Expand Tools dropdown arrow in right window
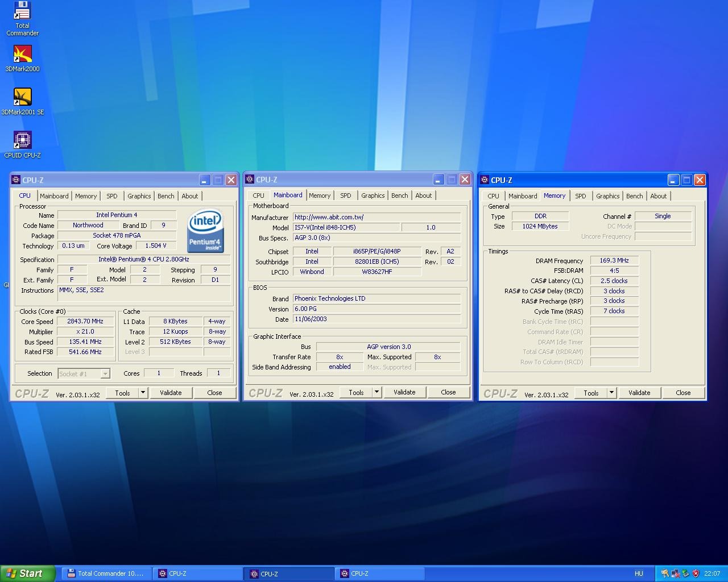Viewport: 728px width, 582px height. point(611,393)
